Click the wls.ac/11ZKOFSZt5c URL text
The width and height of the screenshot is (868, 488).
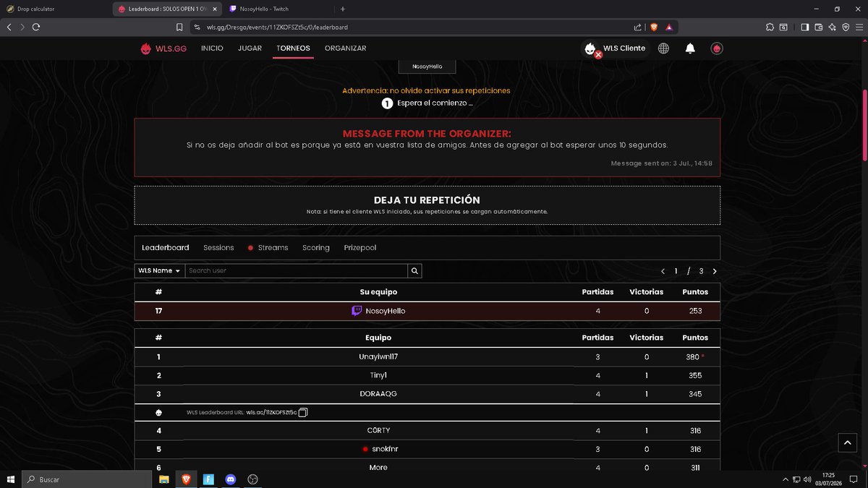coord(271,413)
